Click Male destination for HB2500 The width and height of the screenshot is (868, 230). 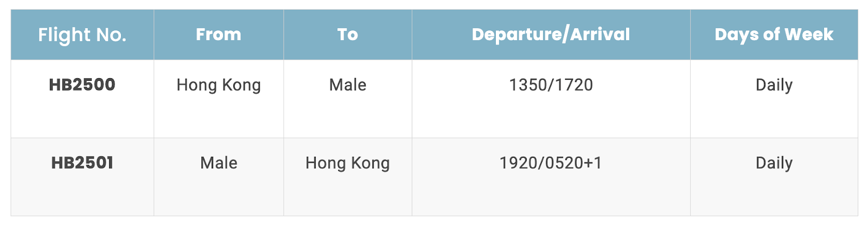[x=348, y=85]
